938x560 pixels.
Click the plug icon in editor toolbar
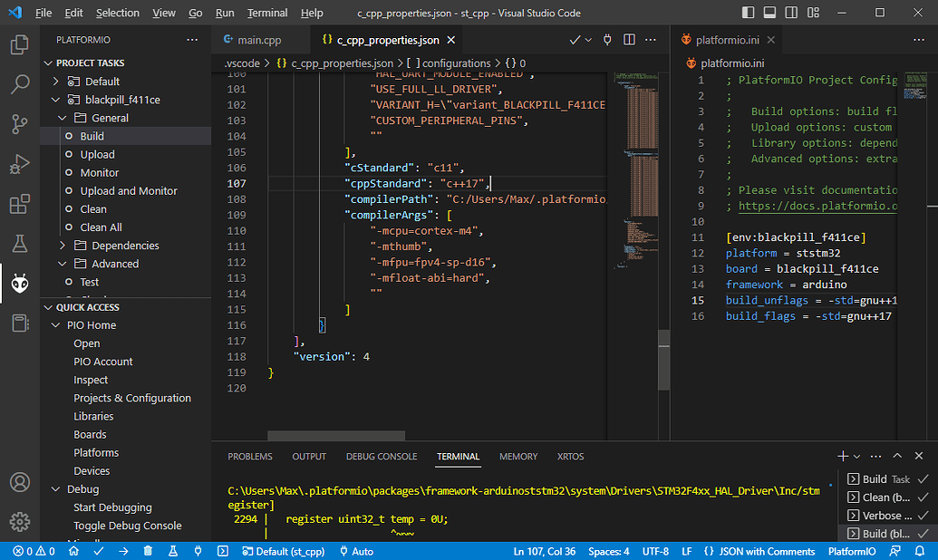607,40
